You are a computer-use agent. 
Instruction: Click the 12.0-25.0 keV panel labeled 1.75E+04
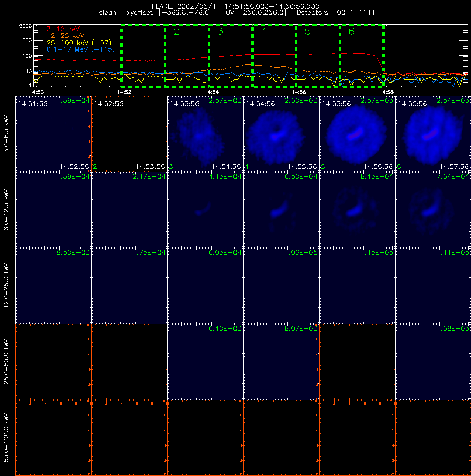tap(129, 286)
